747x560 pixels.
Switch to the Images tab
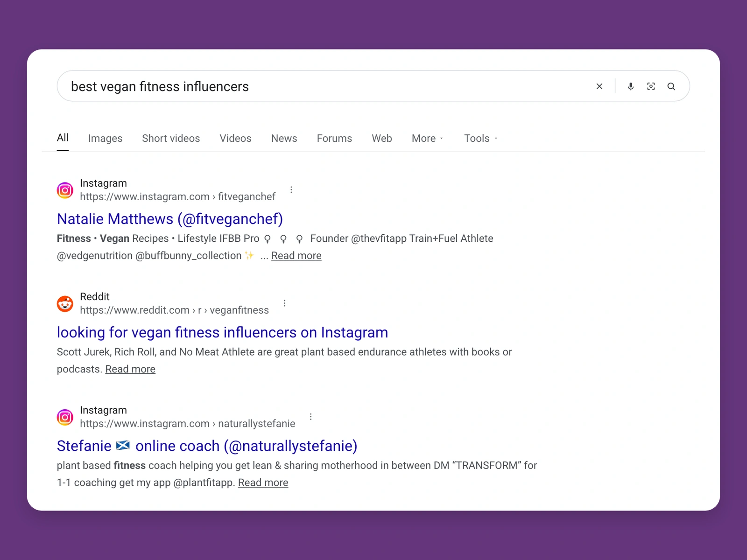105,138
